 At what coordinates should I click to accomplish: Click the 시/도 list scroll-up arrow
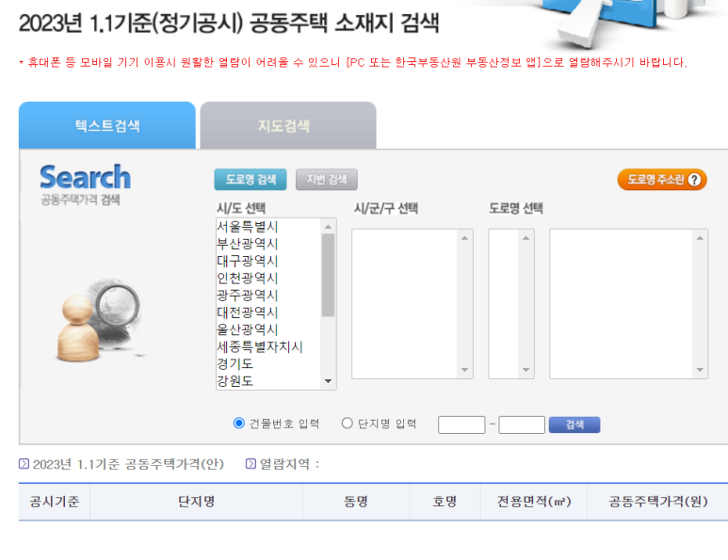coord(329,227)
